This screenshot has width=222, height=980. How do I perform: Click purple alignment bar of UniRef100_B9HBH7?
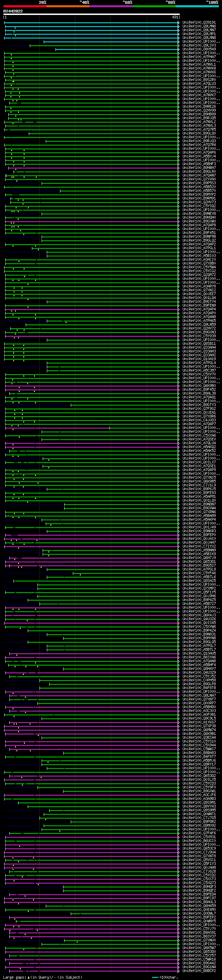click(94, 168)
